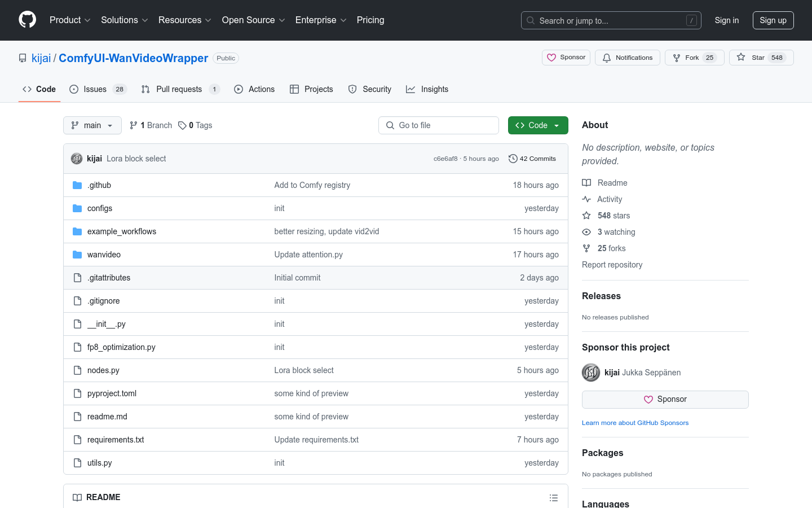Open the 1 Branch link

(151, 125)
